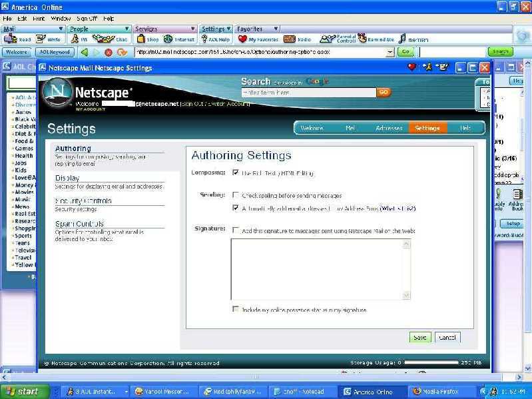Open the Help tab in Netscape
532x399 pixels.
[465, 129]
